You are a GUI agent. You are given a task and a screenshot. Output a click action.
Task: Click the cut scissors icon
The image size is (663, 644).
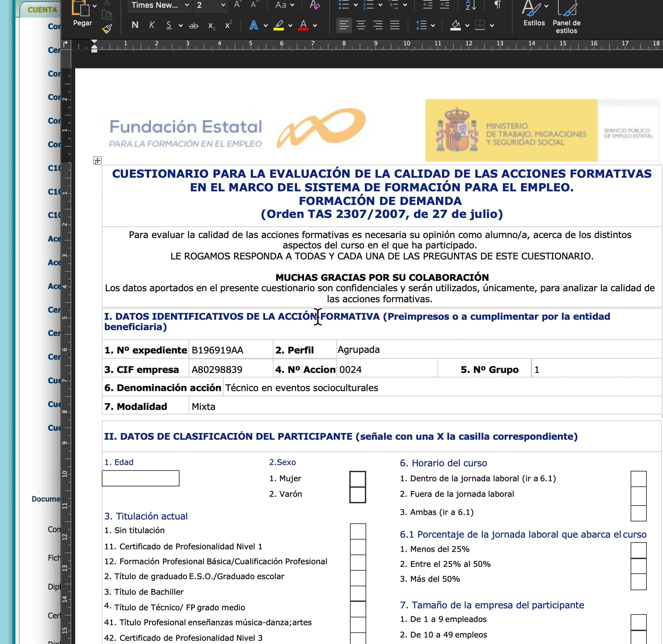[107, 3]
